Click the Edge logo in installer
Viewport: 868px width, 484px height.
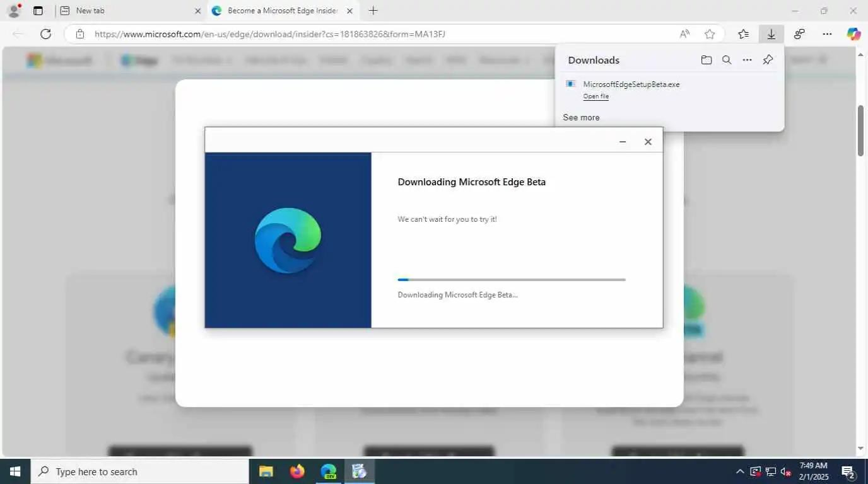tap(288, 240)
